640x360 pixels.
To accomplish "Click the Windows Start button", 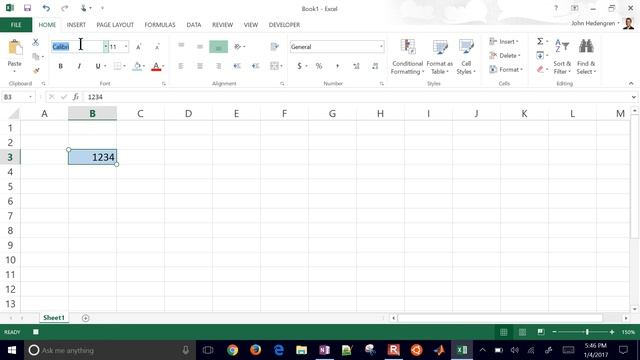I will [12, 350].
